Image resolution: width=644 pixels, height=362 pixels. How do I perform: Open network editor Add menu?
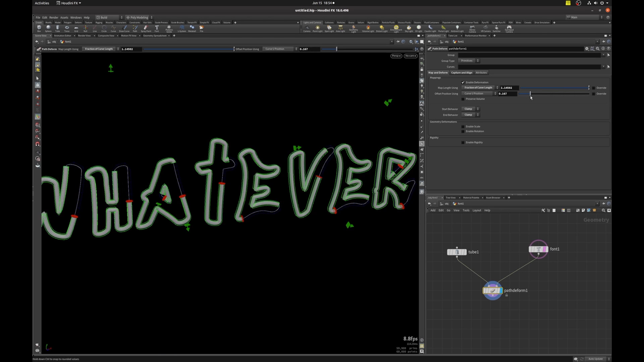click(x=433, y=210)
